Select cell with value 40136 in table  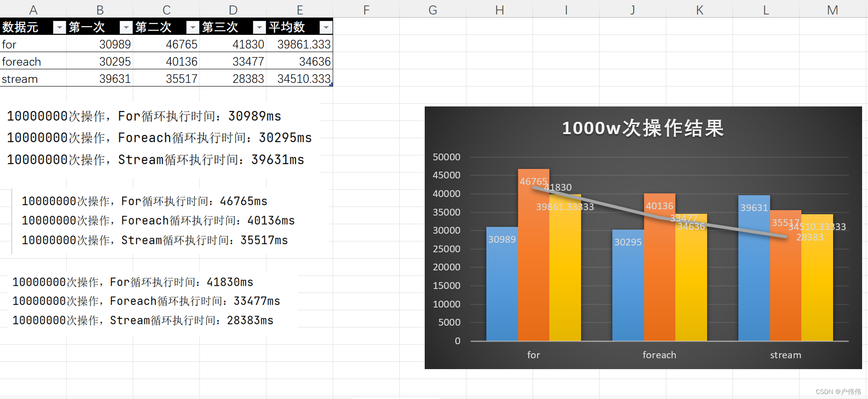coord(166,62)
